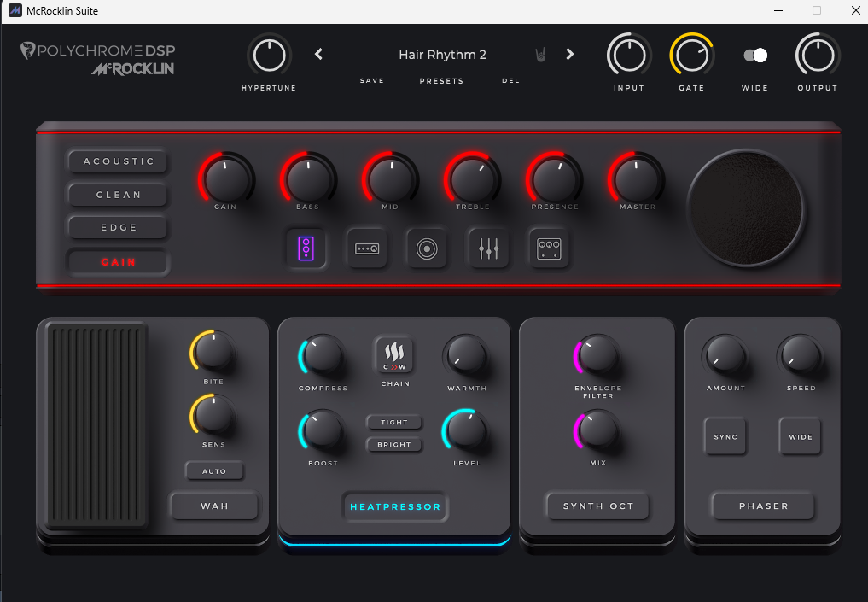Open the Presets list

coord(441,81)
